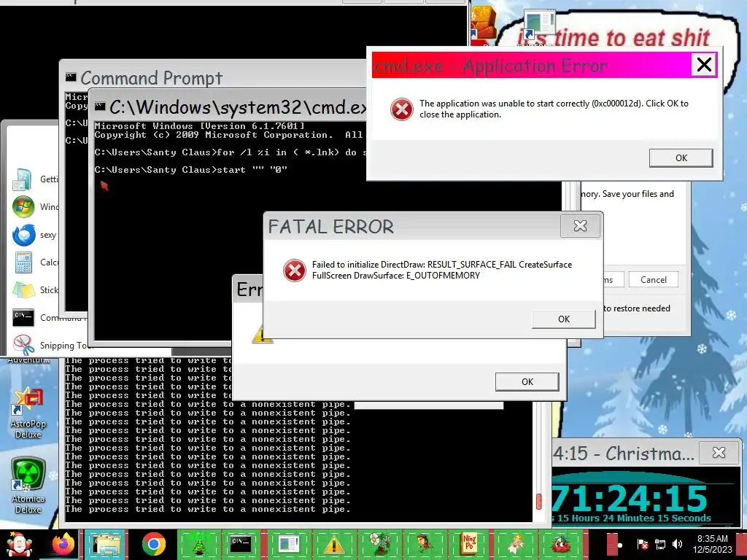The height and width of the screenshot is (560, 747).
Task: Close the Christmas countdown window
Action: click(719, 452)
